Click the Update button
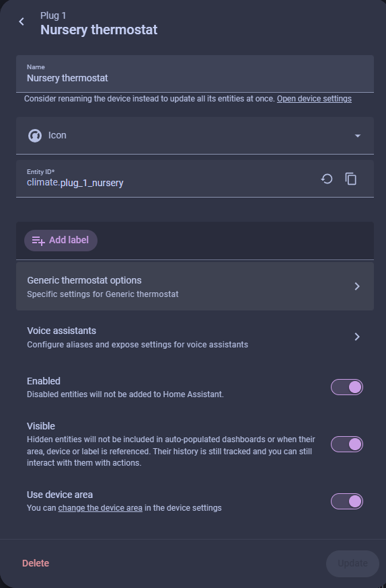Screen dimensions: 386x588 352,564
